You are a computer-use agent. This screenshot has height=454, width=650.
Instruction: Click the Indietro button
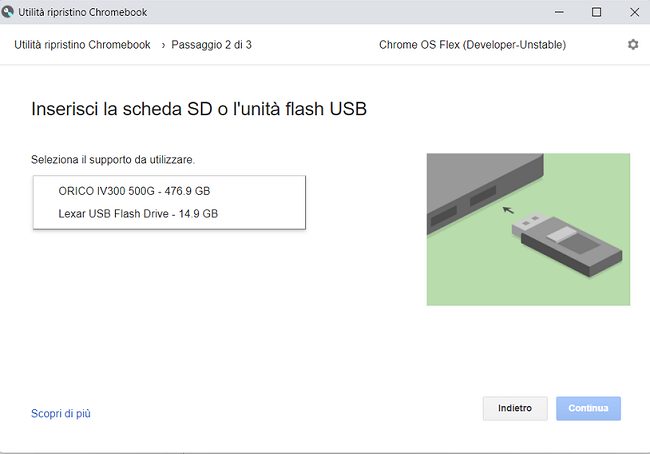[x=515, y=408]
